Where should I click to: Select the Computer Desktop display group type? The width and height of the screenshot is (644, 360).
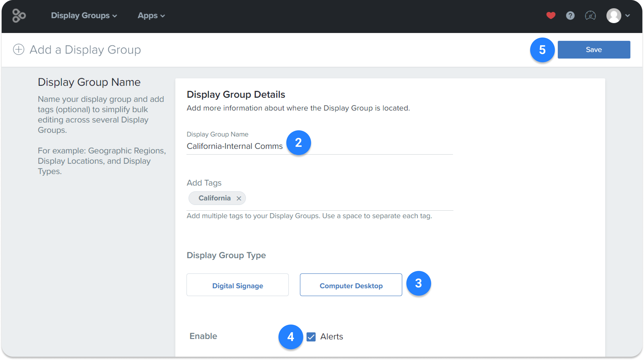point(350,285)
